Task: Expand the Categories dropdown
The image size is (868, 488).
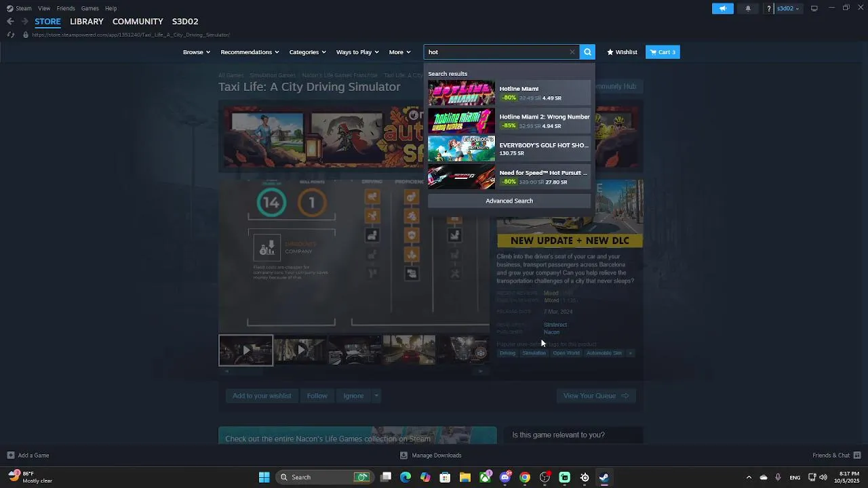Action: [308, 52]
